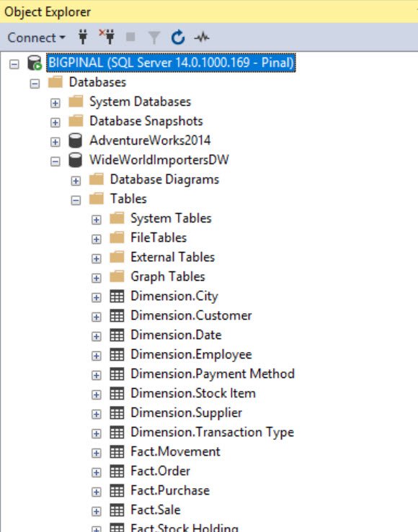Image resolution: width=418 pixels, height=532 pixels.
Task: Expand the Fact.Movement table
Action: click(97, 453)
